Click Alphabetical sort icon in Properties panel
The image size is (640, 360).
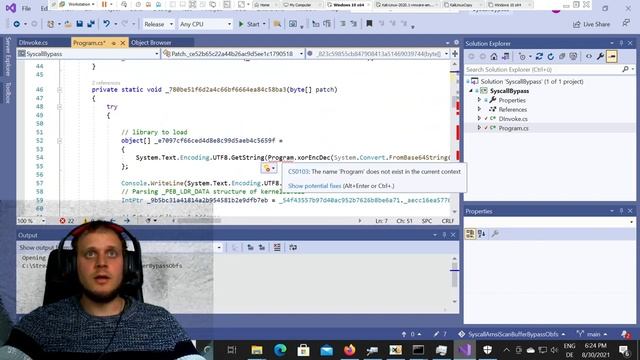pyautogui.click(x=482, y=234)
